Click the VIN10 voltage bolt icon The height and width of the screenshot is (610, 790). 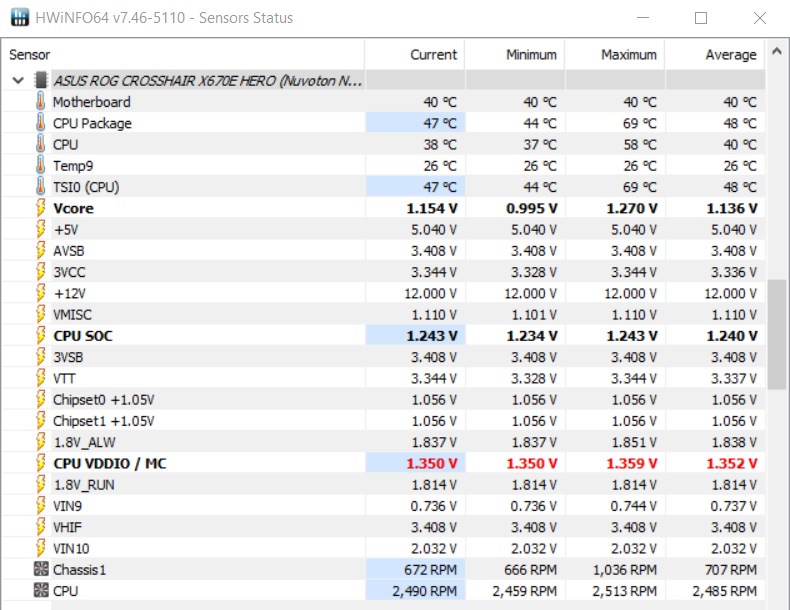pyautogui.click(x=41, y=548)
